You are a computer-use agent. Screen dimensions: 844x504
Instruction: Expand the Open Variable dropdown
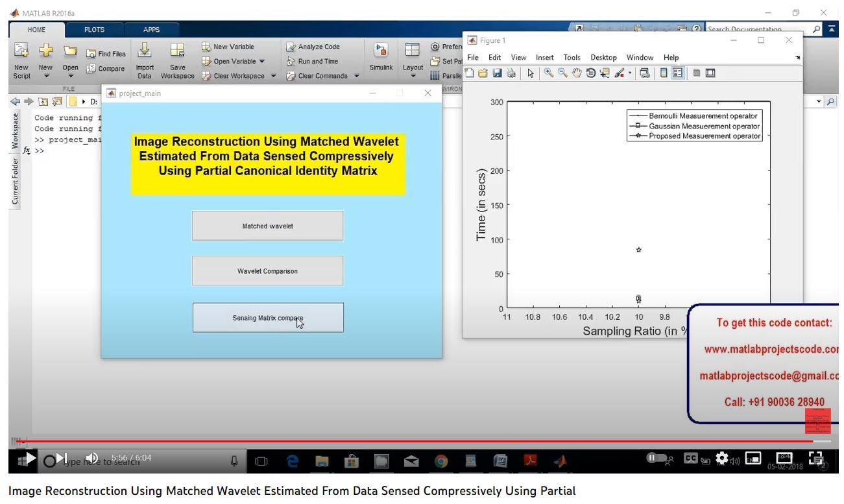[262, 62]
